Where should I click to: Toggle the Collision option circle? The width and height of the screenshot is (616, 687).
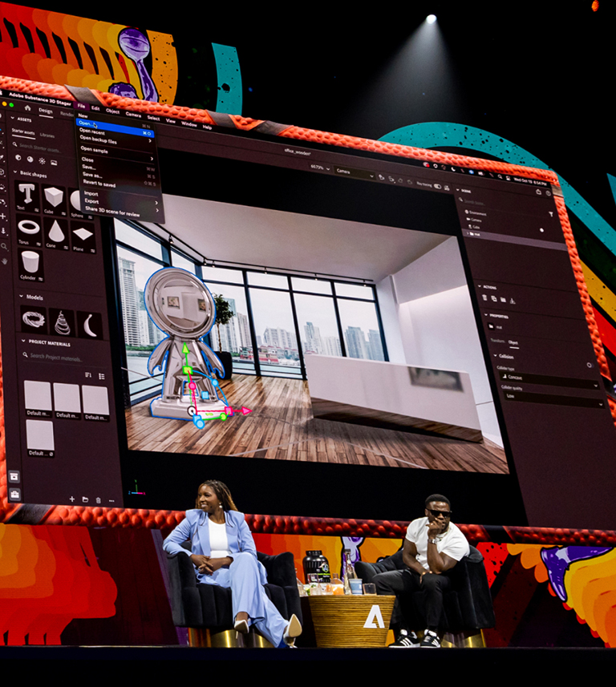pyautogui.click(x=589, y=365)
